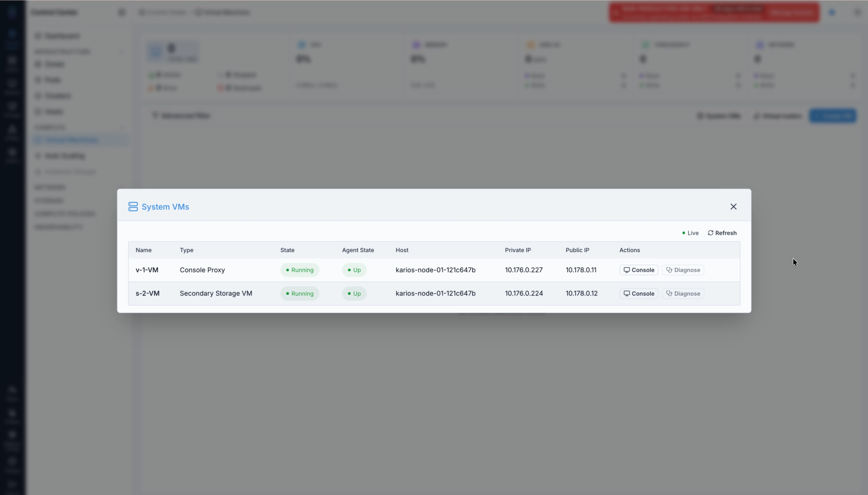Open Auto Scaling in the background sidebar

(65, 156)
